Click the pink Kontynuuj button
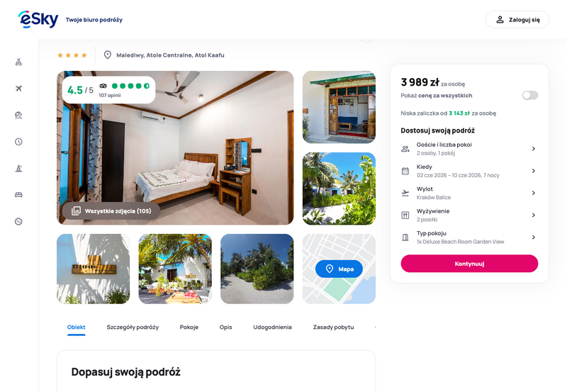This screenshot has height=392, width=567. [469, 264]
